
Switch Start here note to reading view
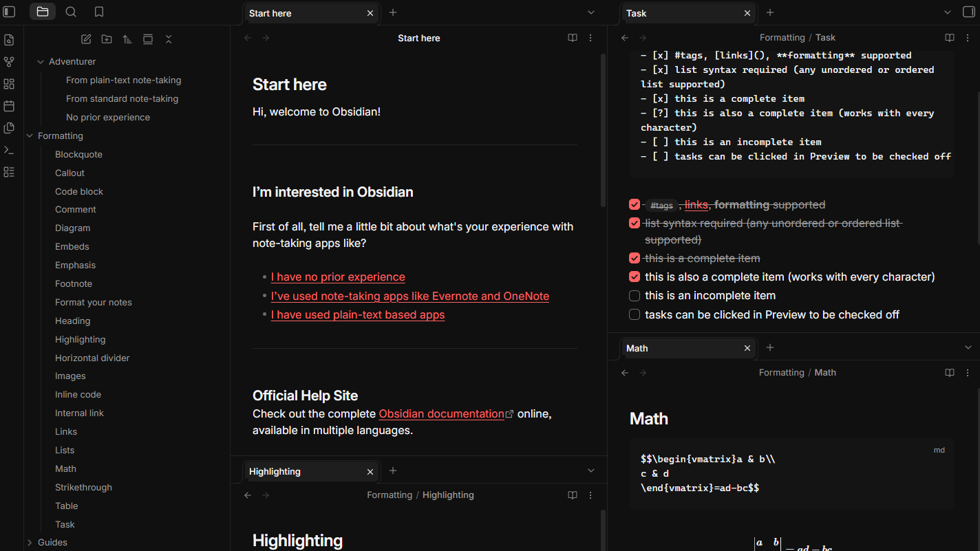tap(572, 38)
